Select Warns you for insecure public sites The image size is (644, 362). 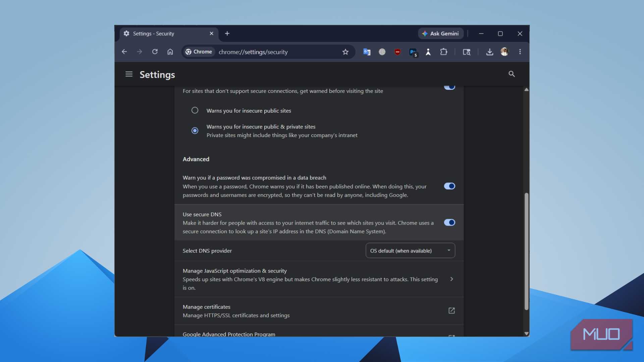coord(195,110)
